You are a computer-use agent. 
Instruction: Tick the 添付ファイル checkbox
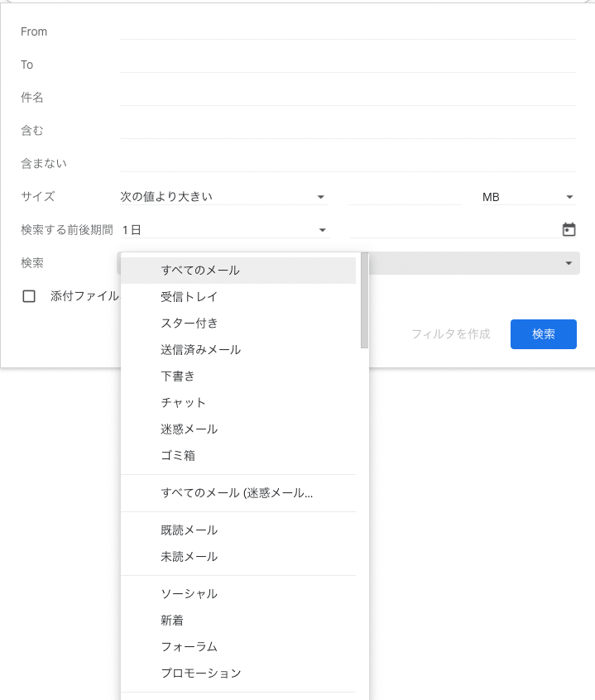point(29,296)
